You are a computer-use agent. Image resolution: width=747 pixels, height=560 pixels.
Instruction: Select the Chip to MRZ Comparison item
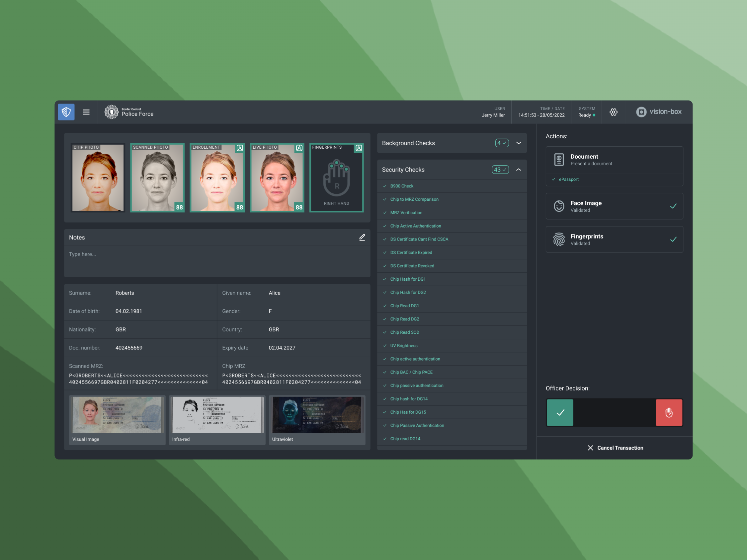(414, 199)
